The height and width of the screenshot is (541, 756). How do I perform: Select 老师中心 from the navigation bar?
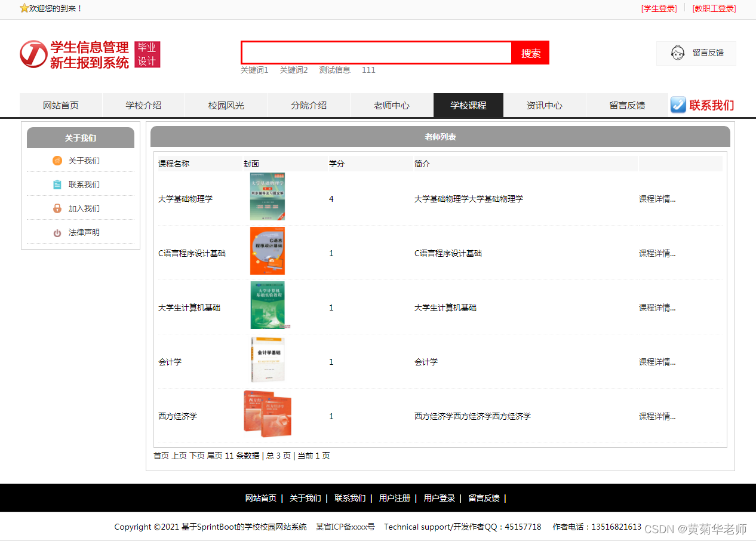tap(391, 105)
